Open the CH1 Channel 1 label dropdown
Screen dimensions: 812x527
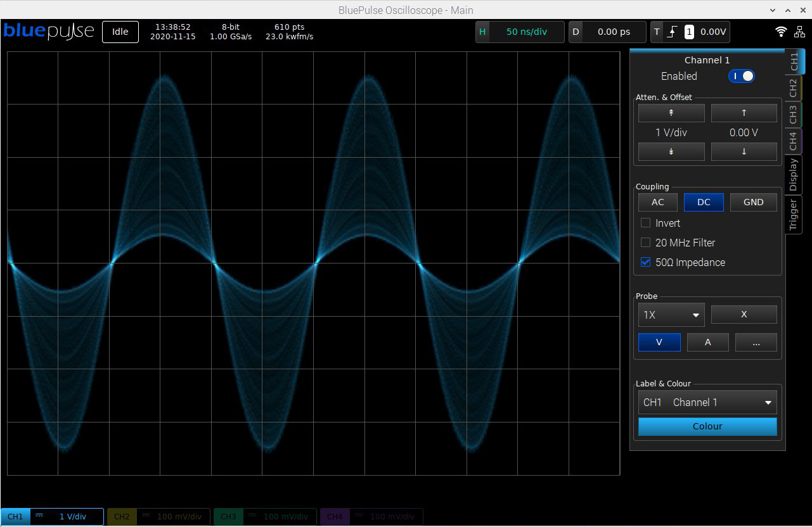pos(707,402)
